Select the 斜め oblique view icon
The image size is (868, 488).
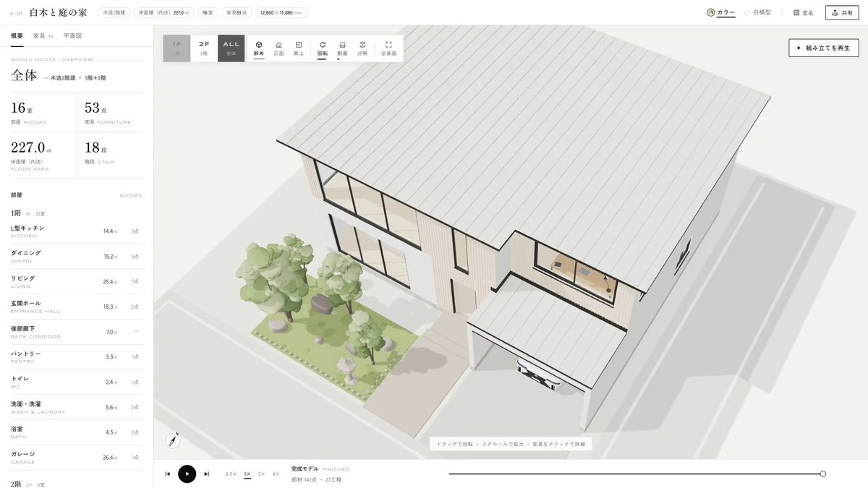pos(259,48)
